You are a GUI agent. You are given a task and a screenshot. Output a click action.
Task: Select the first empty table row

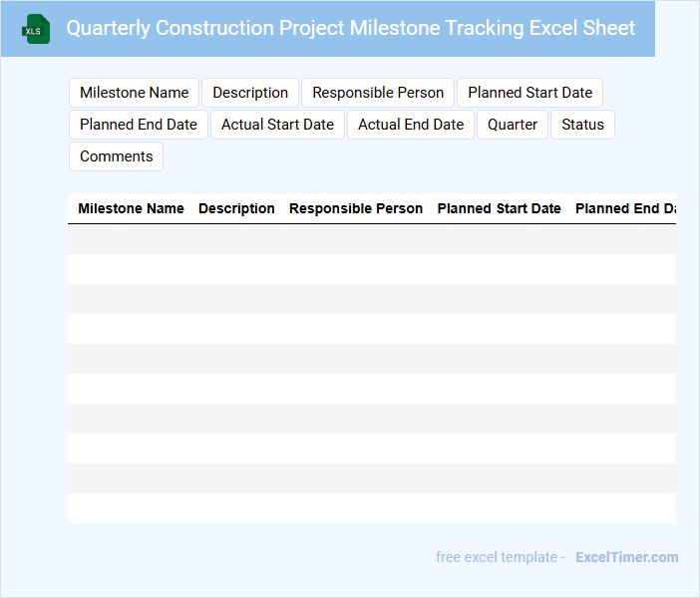[x=371, y=239]
